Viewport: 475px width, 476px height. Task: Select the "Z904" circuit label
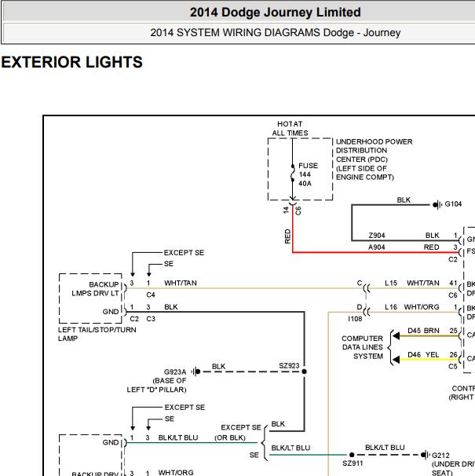pyautogui.click(x=377, y=236)
